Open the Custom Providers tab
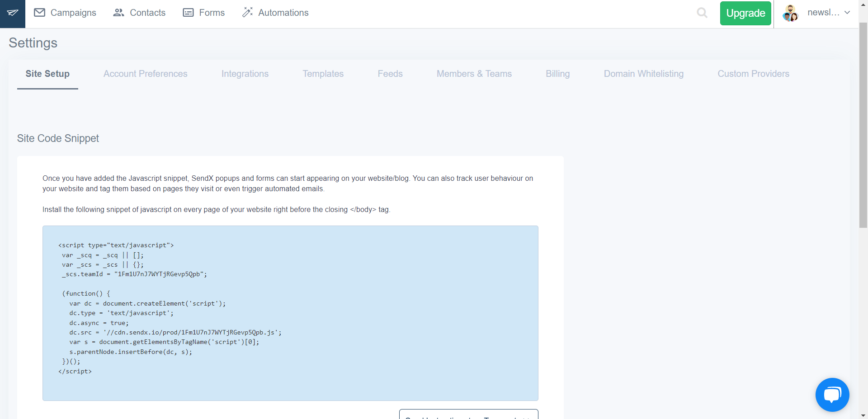The width and height of the screenshot is (868, 419). click(x=754, y=74)
